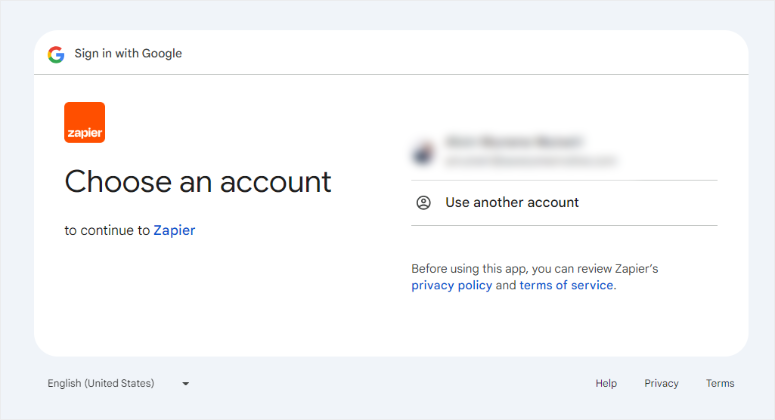Click the blurred account avatar

point(423,152)
